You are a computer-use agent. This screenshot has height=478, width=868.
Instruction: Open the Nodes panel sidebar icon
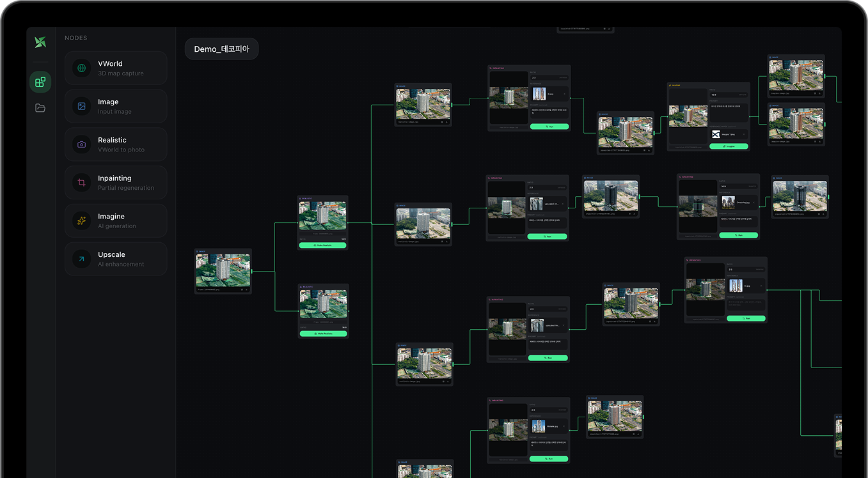(x=40, y=82)
